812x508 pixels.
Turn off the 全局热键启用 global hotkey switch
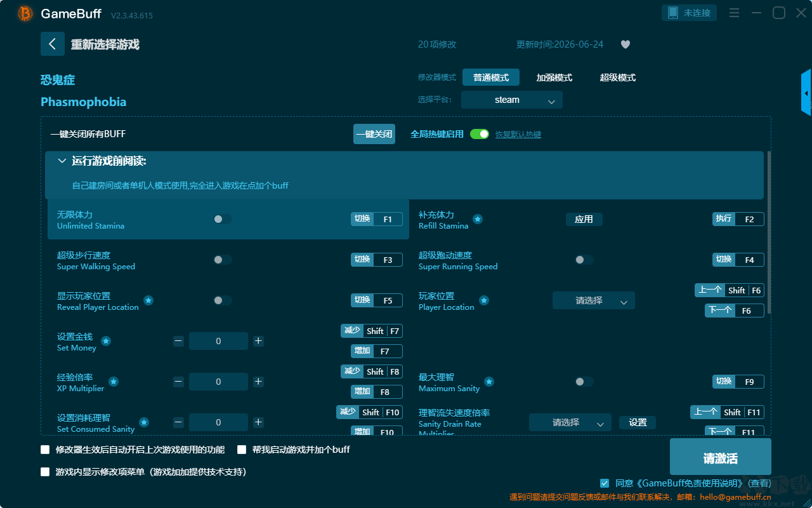pos(480,134)
